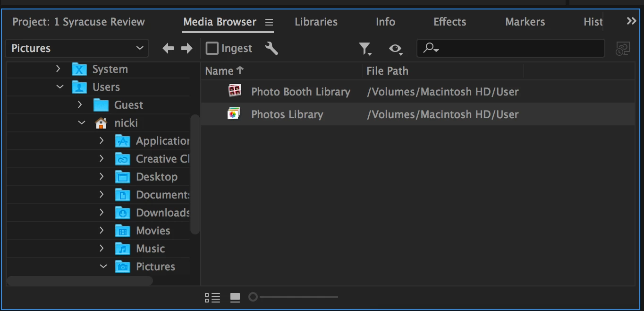
Task: Click the System folder icon
Action: tap(79, 69)
